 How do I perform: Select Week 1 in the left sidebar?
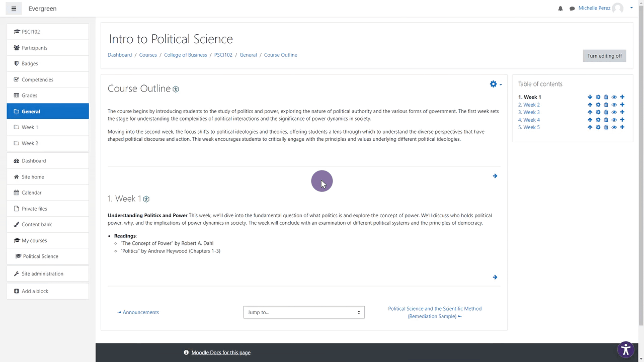point(30,127)
